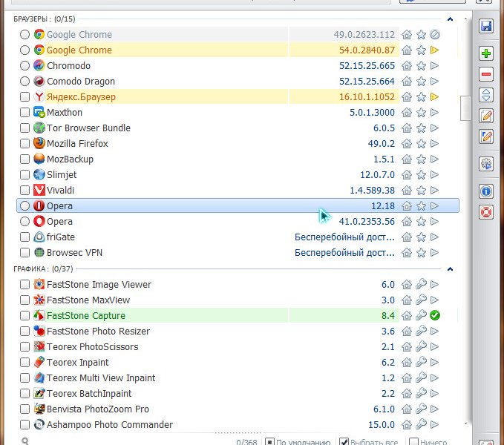Select radio button for Chromodo
Image resolution: width=504 pixels, height=445 pixels.
click(24, 66)
